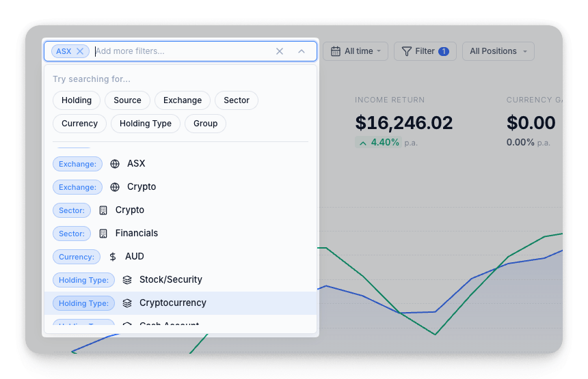Image resolution: width=588 pixels, height=379 pixels.
Task: Select the Exchange suggestion chip
Action: 183,100
